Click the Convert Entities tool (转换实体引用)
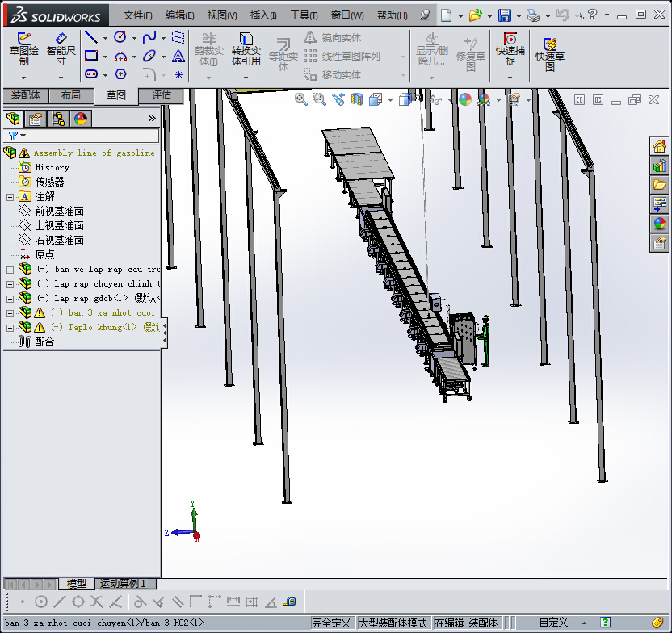The width and height of the screenshot is (672, 633). pyautogui.click(x=246, y=50)
